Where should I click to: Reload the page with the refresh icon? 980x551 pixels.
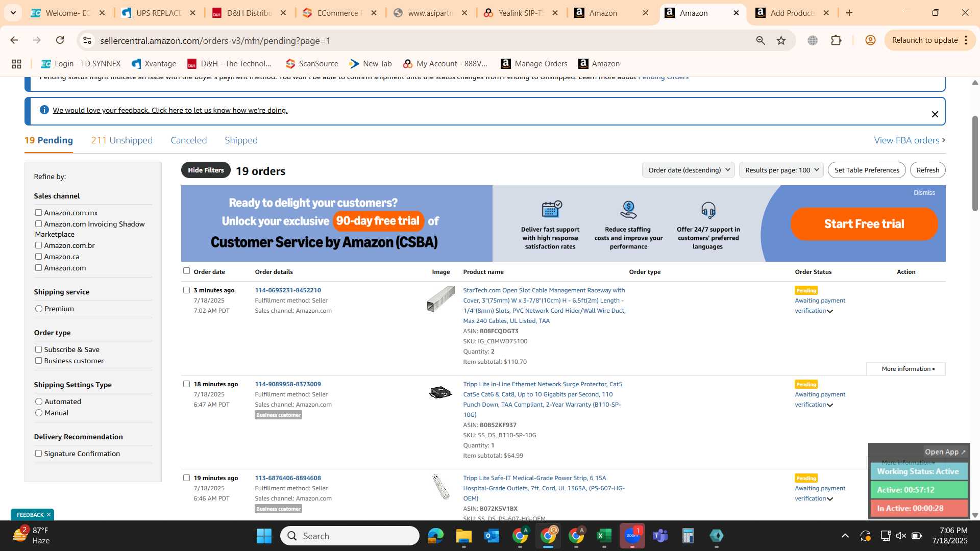[x=60, y=40]
